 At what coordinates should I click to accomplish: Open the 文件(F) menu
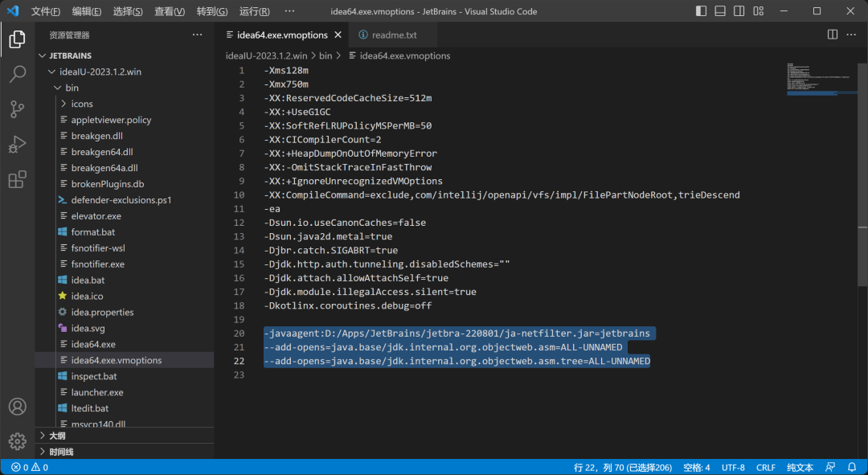[45, 11]
